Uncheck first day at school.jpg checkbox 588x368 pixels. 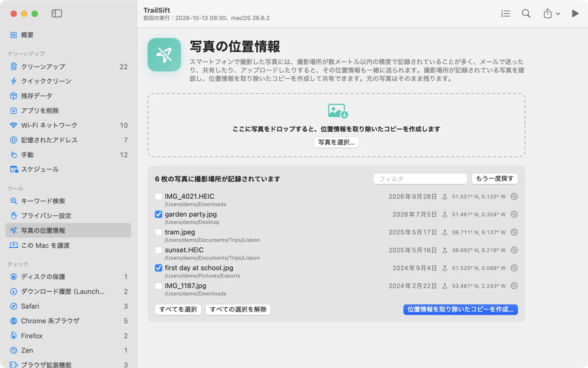(x=158, y=268)
